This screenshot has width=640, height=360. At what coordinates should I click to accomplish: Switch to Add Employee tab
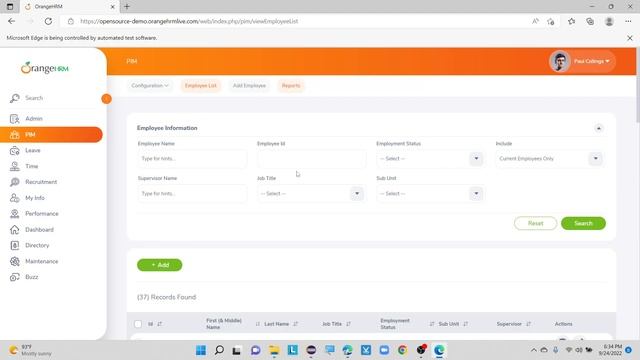click(249, 86)
